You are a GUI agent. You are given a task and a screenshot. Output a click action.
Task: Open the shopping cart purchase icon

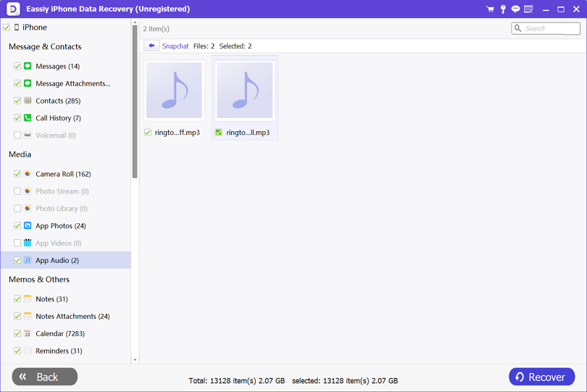pyautogui.click(x=490, y=9)
